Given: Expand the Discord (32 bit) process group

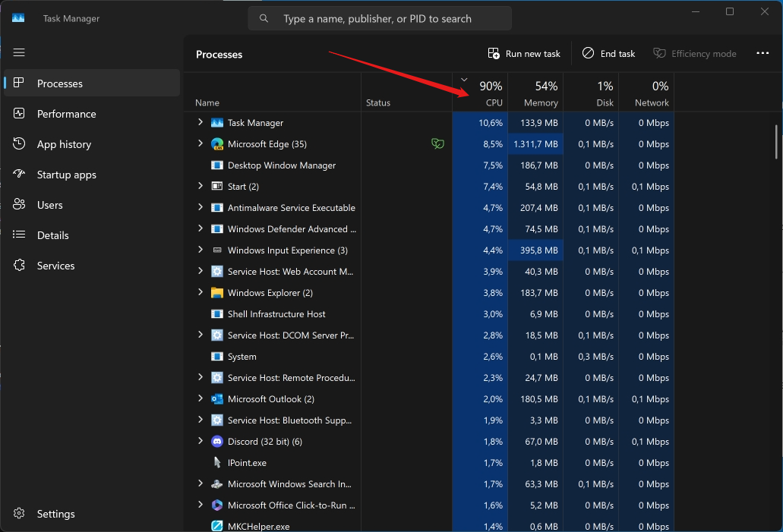Looking at the screenshot, I should click(x=200, y=441).
